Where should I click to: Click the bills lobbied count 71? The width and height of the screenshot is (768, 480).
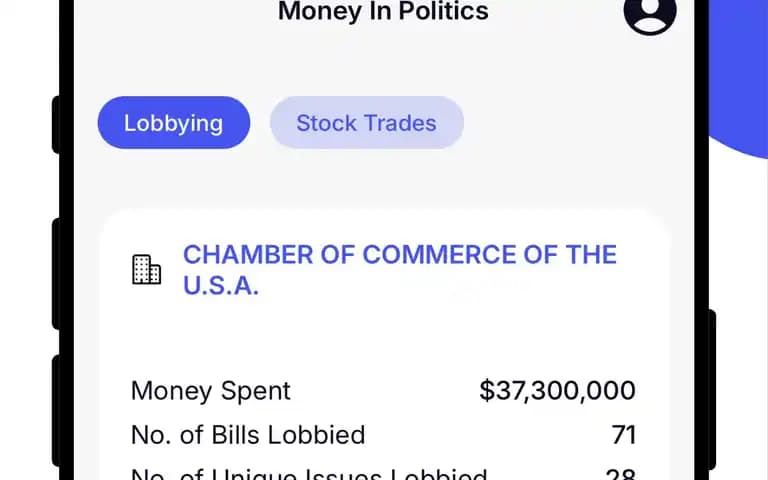624,435
